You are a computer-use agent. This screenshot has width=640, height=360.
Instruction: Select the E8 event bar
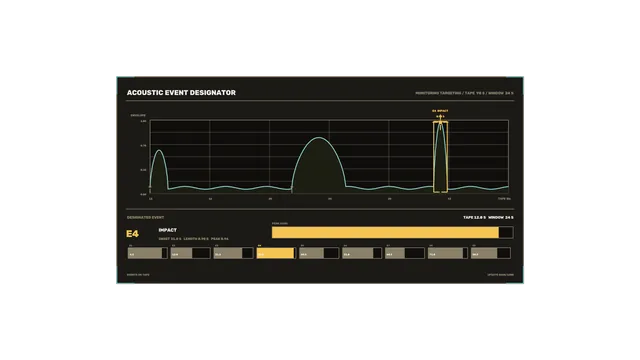(448, 253)
